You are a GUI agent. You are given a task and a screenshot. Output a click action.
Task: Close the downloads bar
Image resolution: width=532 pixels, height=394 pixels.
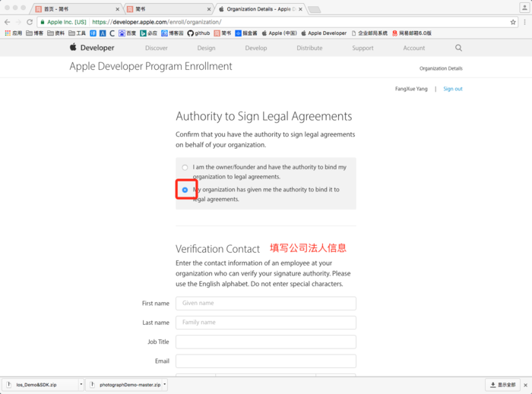click(x=526, y=385)
